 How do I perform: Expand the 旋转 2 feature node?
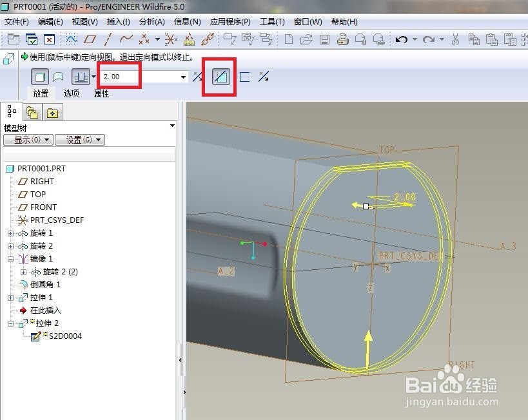pyautogui.click(x=10, y=246)
